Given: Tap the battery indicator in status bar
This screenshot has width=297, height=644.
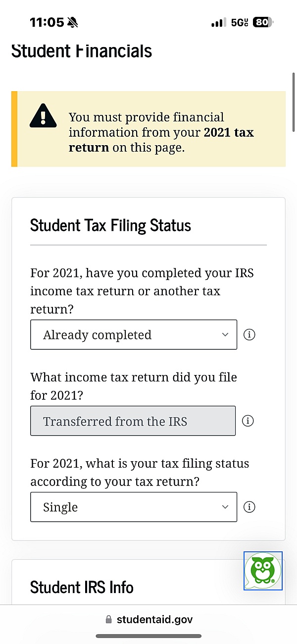Looking at the screenshot, I should tap(262, 22).
